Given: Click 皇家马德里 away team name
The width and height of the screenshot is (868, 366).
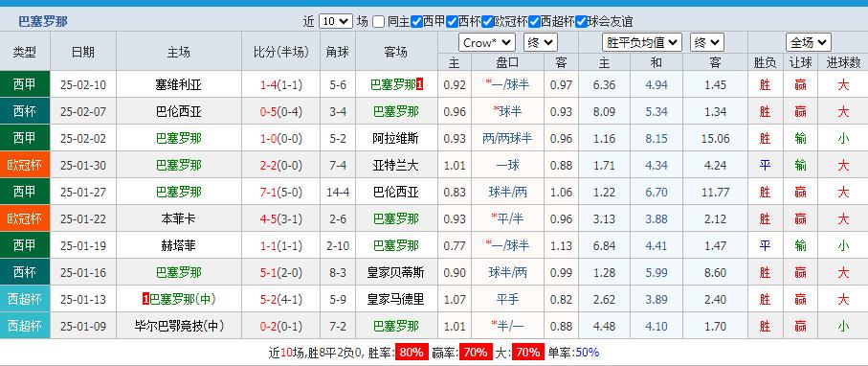Looking at the screenshot, I should [396, 299].
